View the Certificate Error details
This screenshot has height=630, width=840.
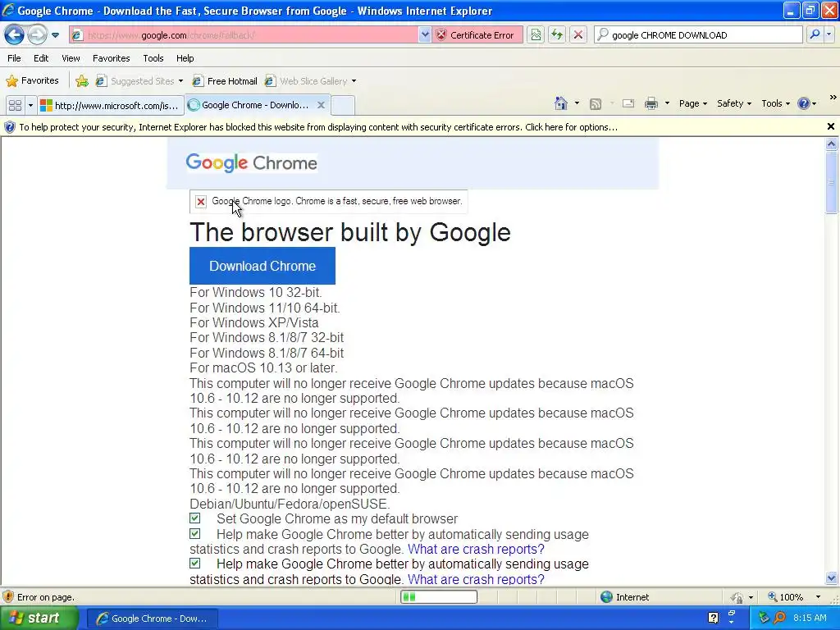pyautogui.click(x=477, y=35)
